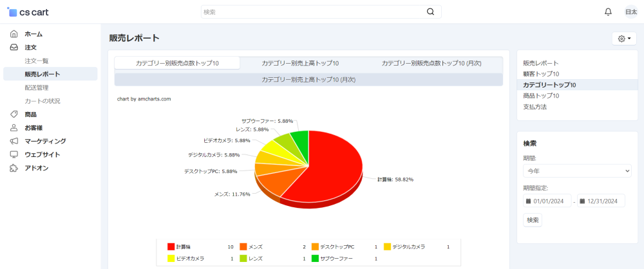
Task: Click the デジタルカメラ: 5.88% chart label
Action: tap(214, 155)
